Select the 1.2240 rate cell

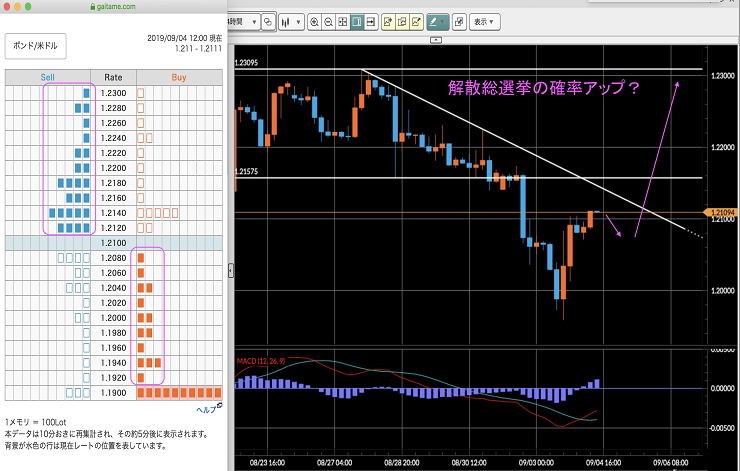click(x=114, y=138)
